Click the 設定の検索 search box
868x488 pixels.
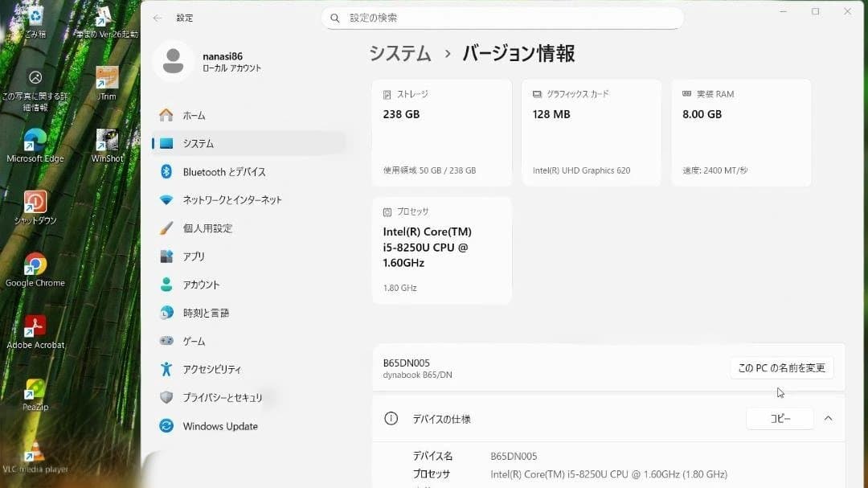coord(504,17)
